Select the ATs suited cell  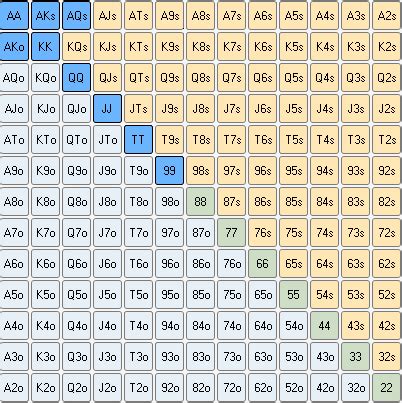pyautogui.click(x=138, y=16)
